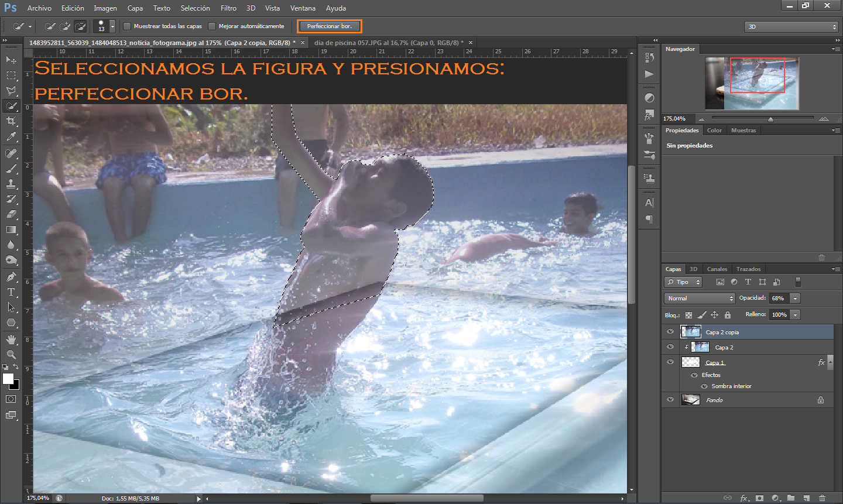Screen dimensions: 843x504
Task: Select the Clone Stamp tool
Action: click(11, 184)
